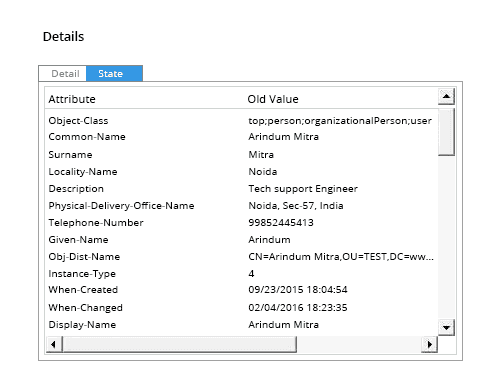Click the Old Value column header

click(273, 99)
